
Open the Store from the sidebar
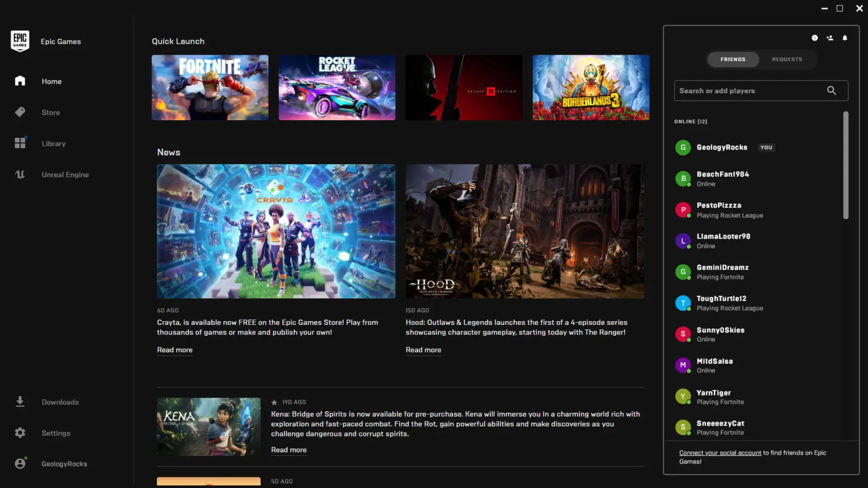(x=51, y=113)
